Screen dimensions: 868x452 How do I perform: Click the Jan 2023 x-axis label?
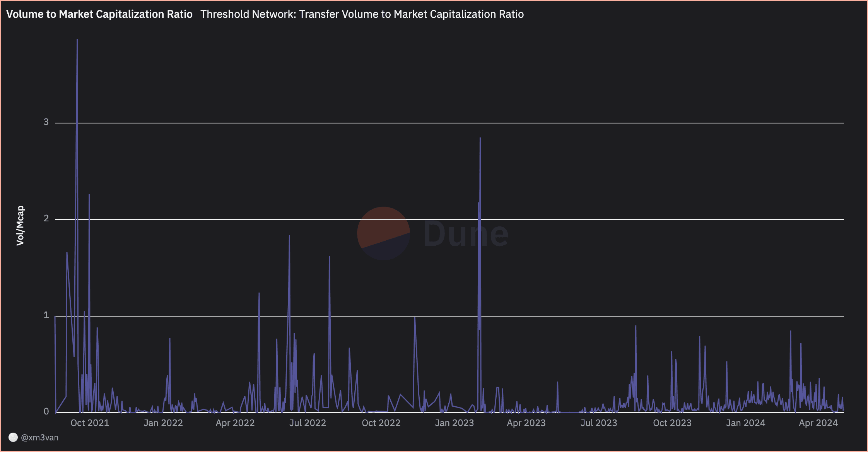point(454,423)
